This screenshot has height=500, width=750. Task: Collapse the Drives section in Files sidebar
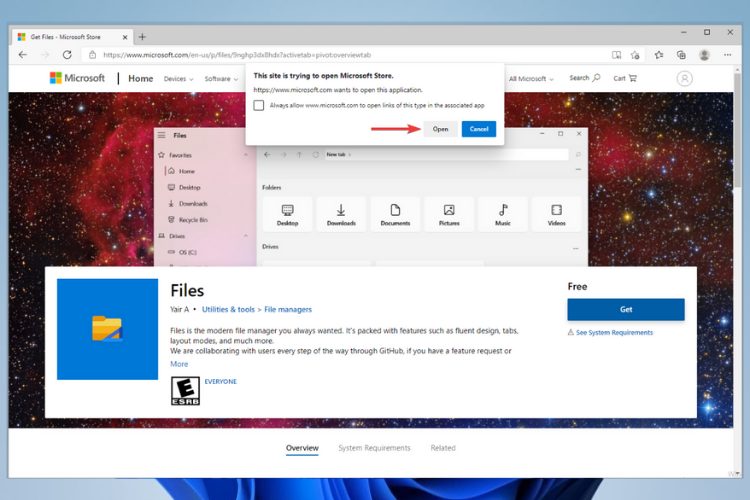tap(246, 236)
